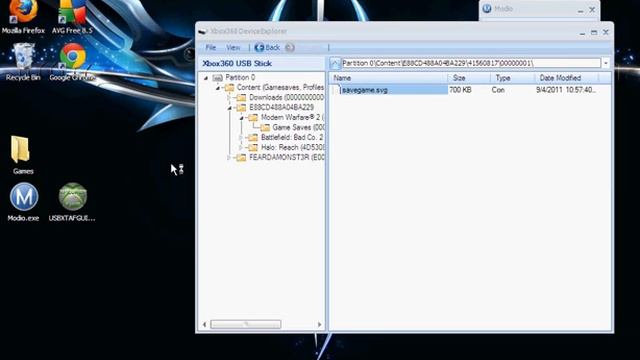The width and height of the screenshot is (640, 360).
Task: Select the E88CD488A04BA229 folder
Action: tap(282, 108)
